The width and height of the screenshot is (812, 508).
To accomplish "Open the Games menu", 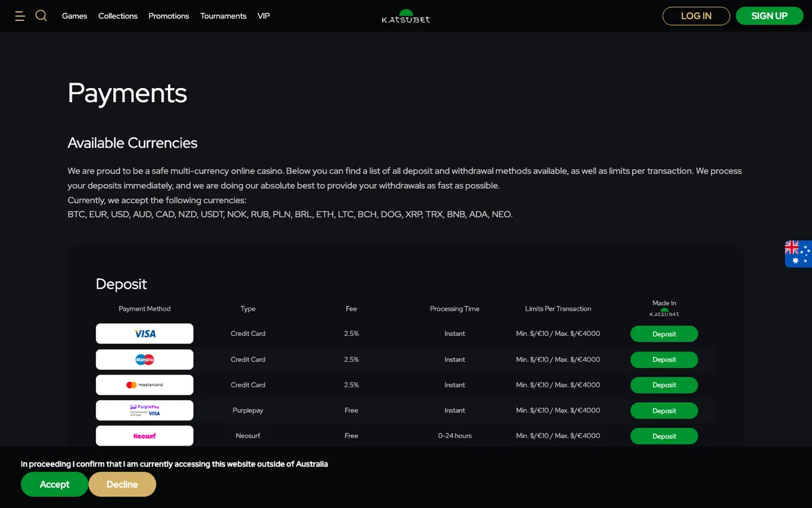I will click(74, 16).
